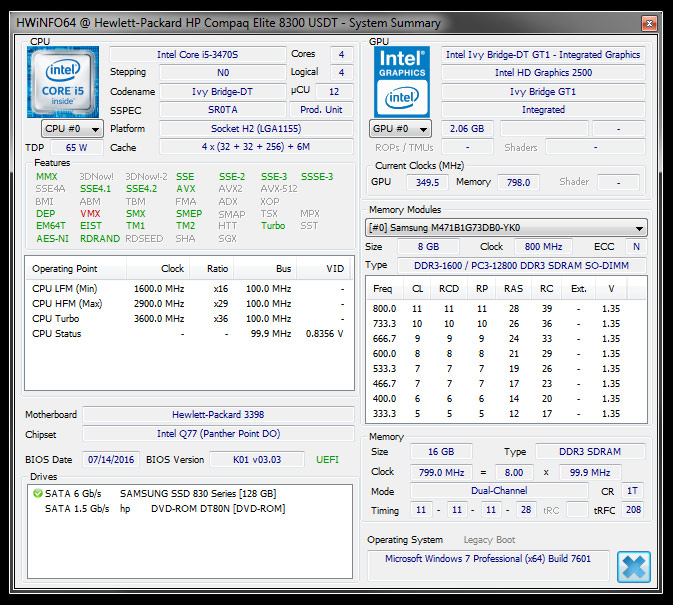Select the 333.3 frequency timing row
This screenshot has height=605, width=673.
tap(506, 414)
